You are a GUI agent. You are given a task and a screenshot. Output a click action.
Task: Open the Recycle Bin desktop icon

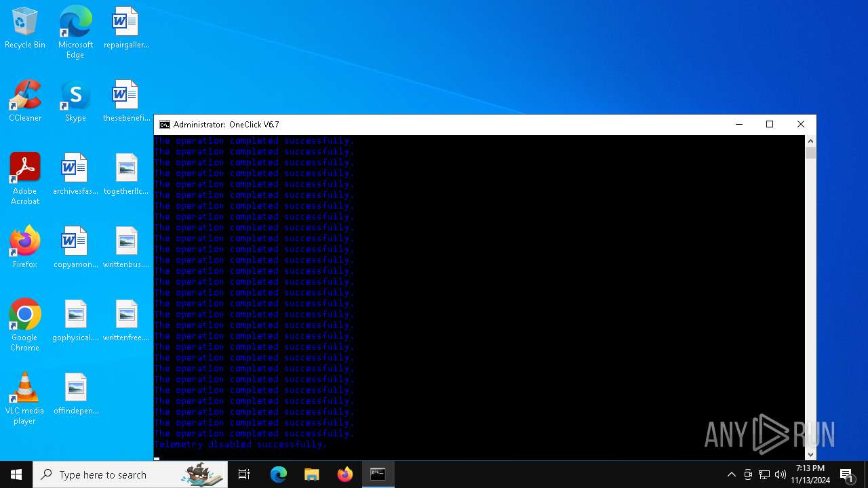[x=25, y=28]
